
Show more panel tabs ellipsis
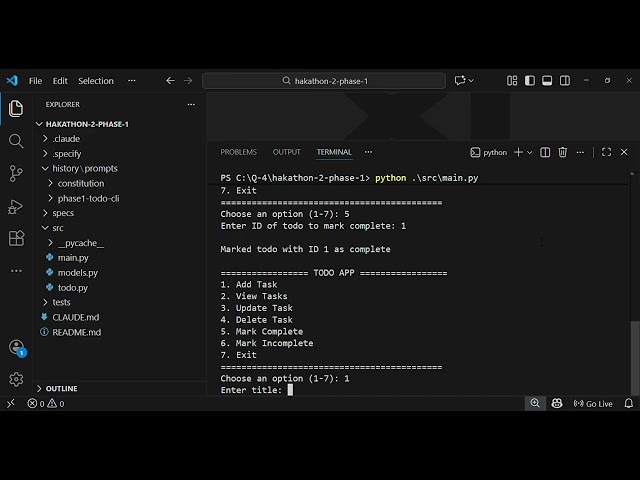tap(368, 152)
